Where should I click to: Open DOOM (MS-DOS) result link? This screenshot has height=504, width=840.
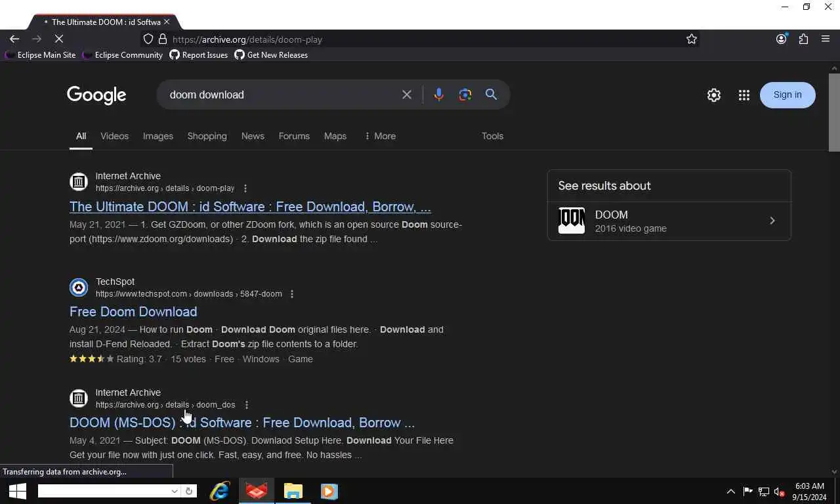tap(242, 423)
